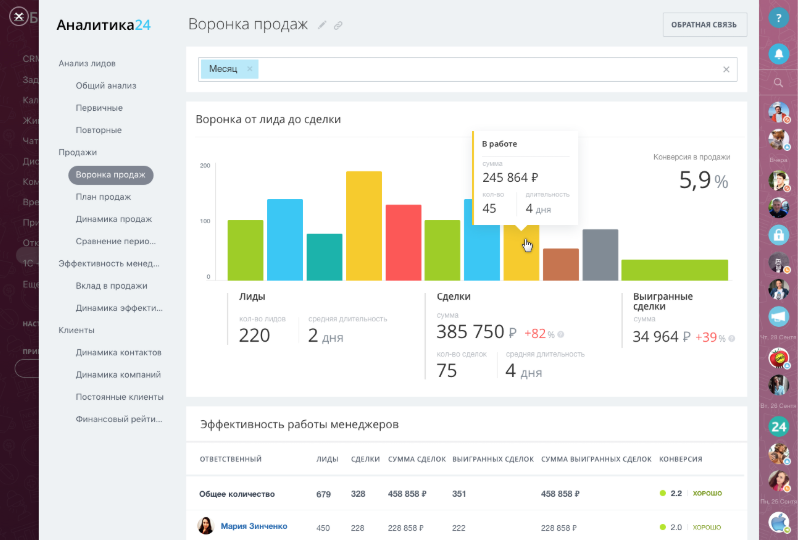Clear the filter field with the X

(x=726, y=69)
